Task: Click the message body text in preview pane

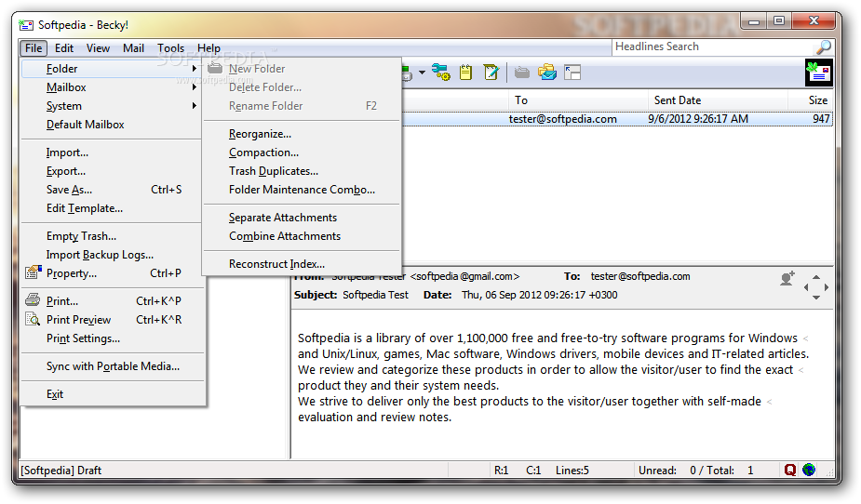Action: [x=553, y=378]
